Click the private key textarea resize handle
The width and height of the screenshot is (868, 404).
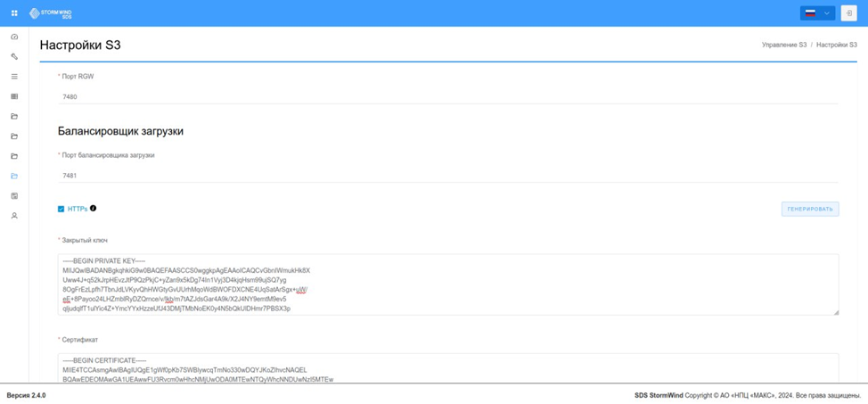pos(836,312)
